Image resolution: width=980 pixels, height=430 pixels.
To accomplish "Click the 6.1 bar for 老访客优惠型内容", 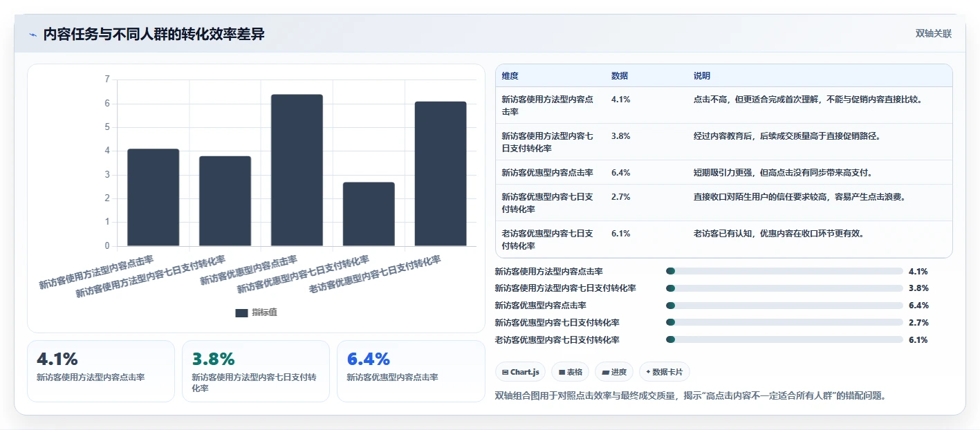I will tap(441, 174).
